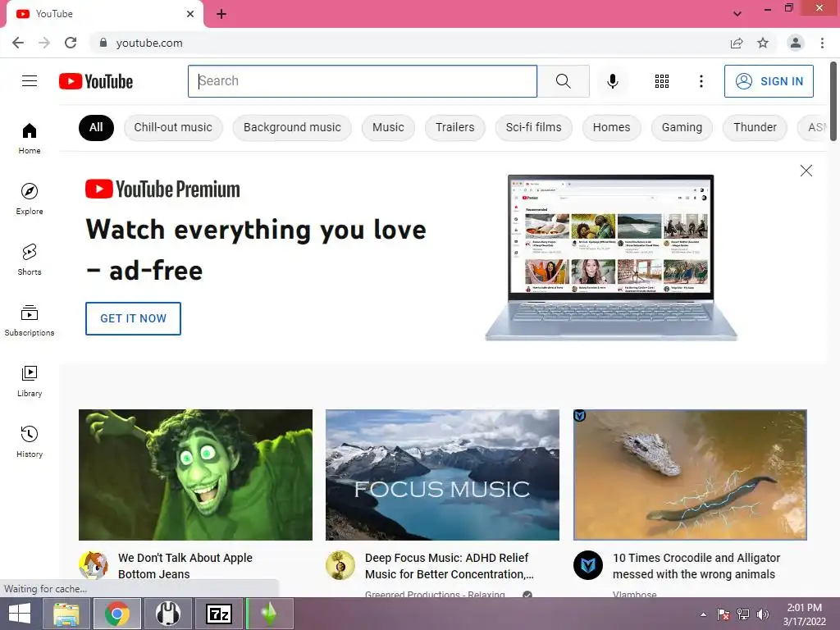Image resolution: width=840 pixels, height=630 pixels.
Task: Select the All filter chip
Action: pos(97,127)
